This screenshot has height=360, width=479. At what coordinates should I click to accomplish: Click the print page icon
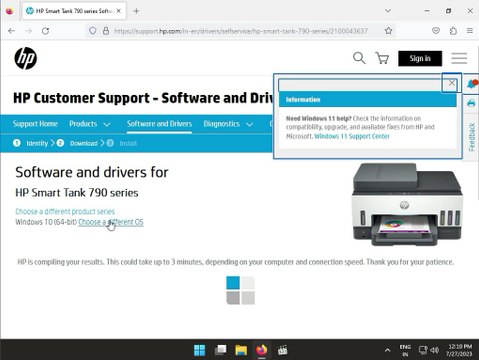coord(471,103)
